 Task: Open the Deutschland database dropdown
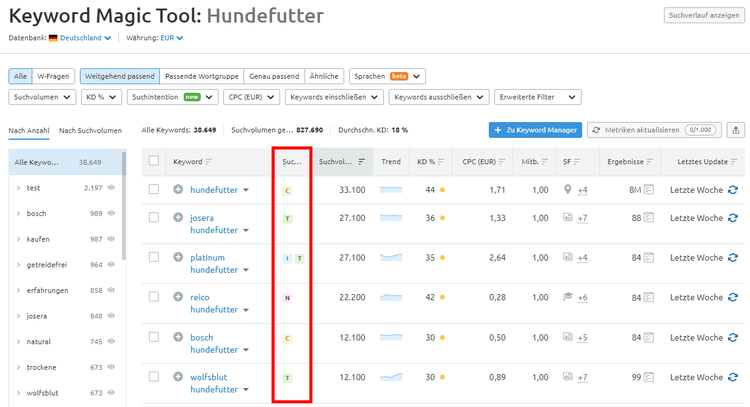point(85,38)
